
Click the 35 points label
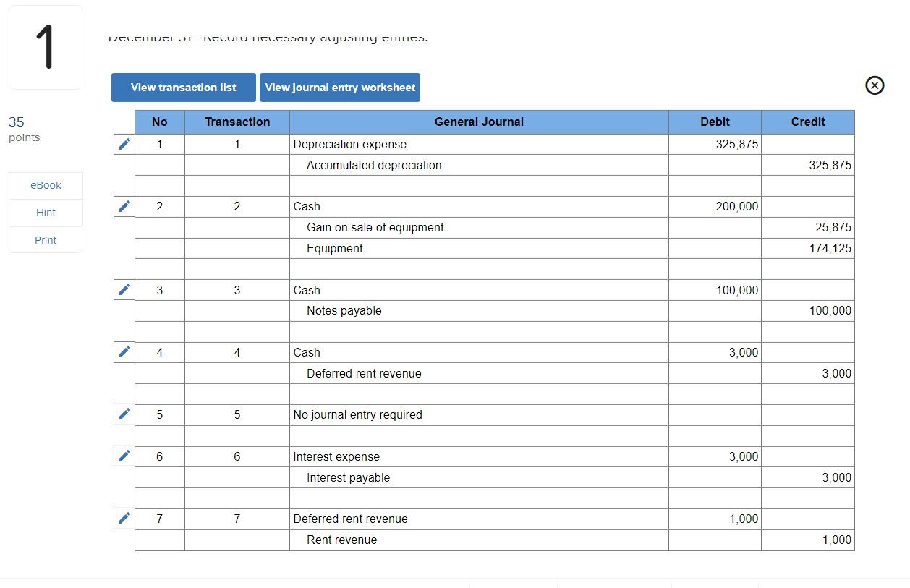tap(25, 129)
